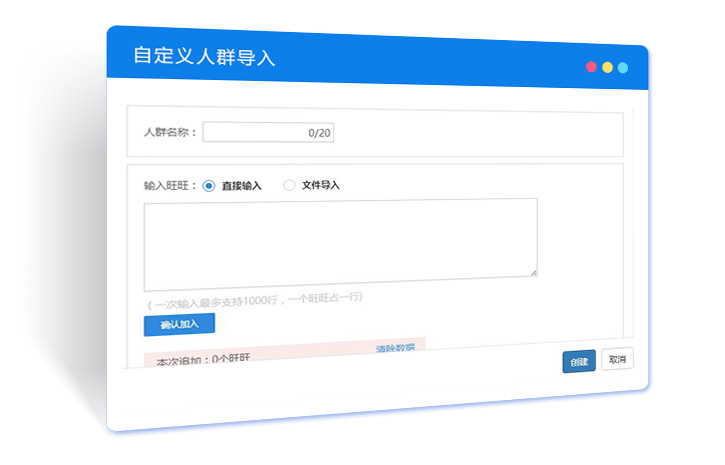Select the 直接输入 radio circle

(209, 185)
